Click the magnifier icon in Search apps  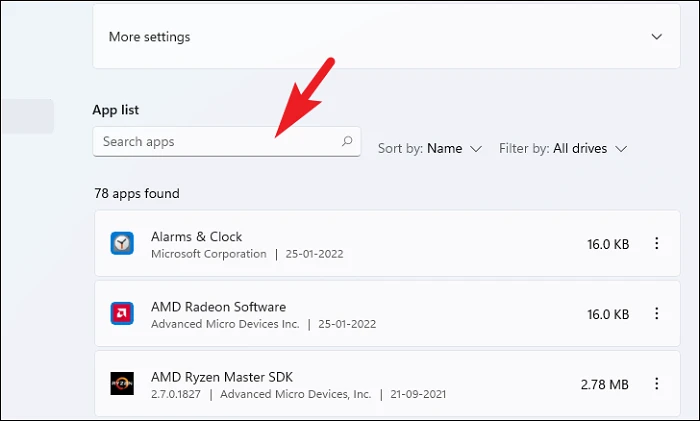347,142
